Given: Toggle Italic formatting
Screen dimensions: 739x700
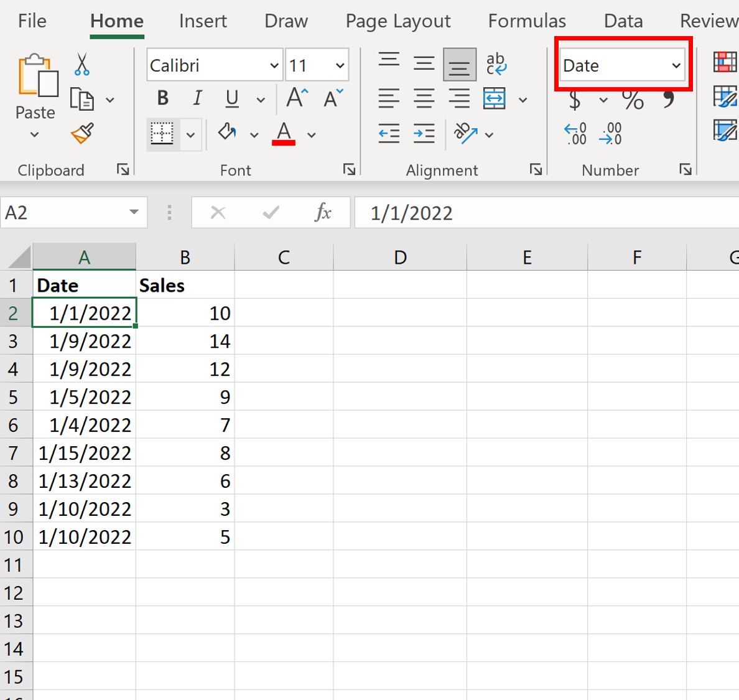Looking at the screenshot, I should (x=197, y=98).
